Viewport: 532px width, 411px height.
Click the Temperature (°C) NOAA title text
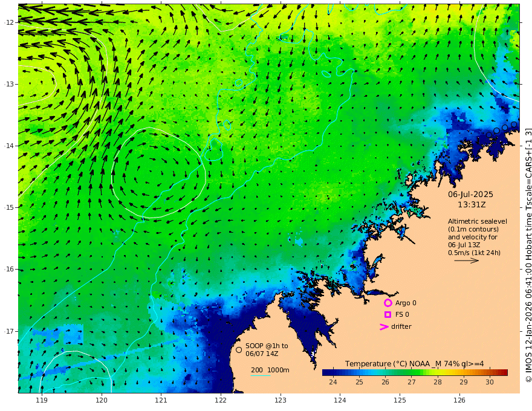(414, 364)
